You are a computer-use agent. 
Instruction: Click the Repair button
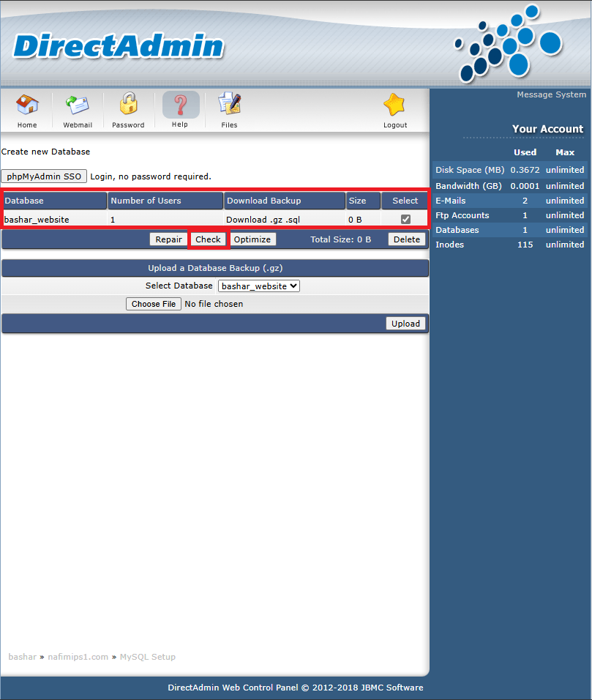tap(168, 239)
